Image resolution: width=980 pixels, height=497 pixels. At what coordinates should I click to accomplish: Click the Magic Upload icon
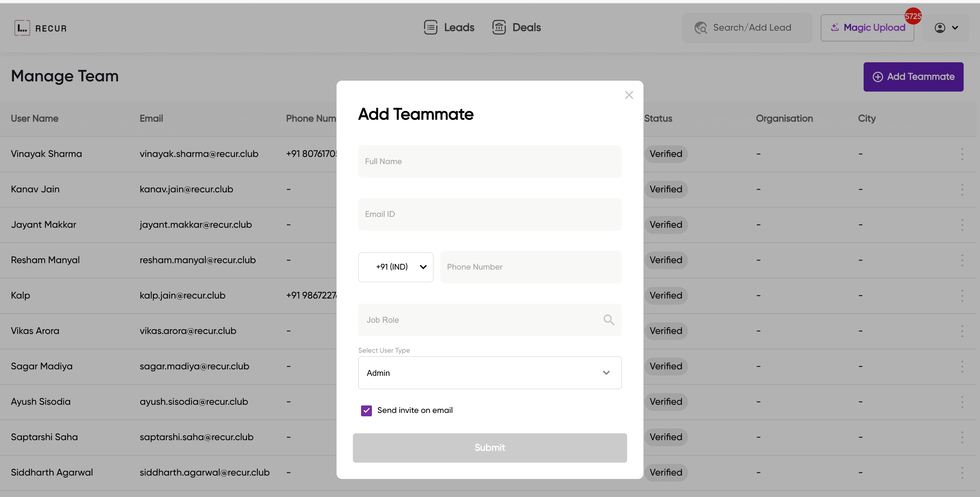pos(835,27)
